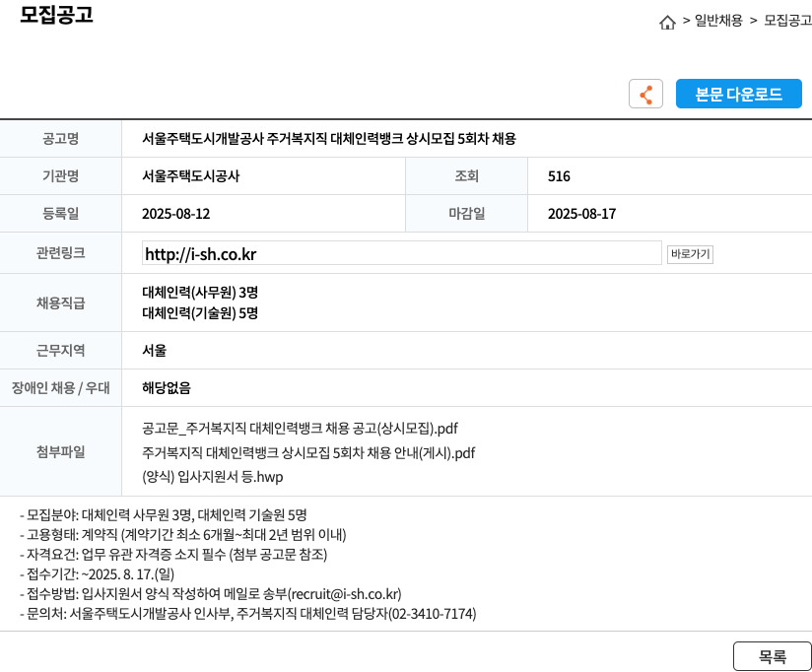Click the 첨부파일 row label
Screen dimensions: 812x672
pos(60,452)
